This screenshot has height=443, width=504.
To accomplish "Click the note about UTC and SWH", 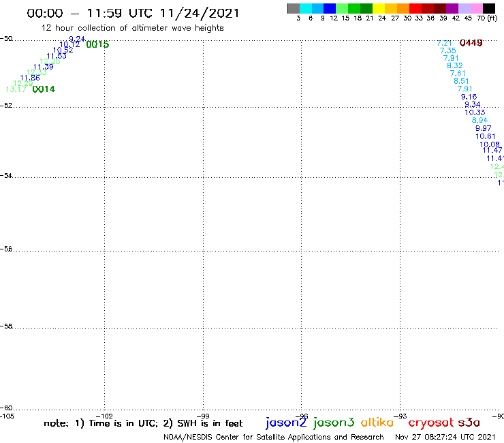I will (x=143, y=423).
